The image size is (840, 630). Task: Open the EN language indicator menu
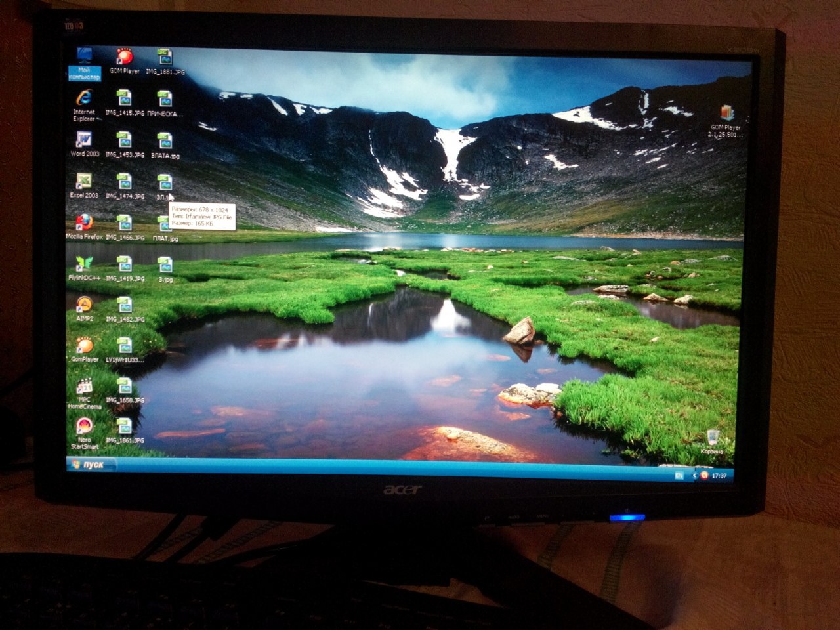coord(679,474)
